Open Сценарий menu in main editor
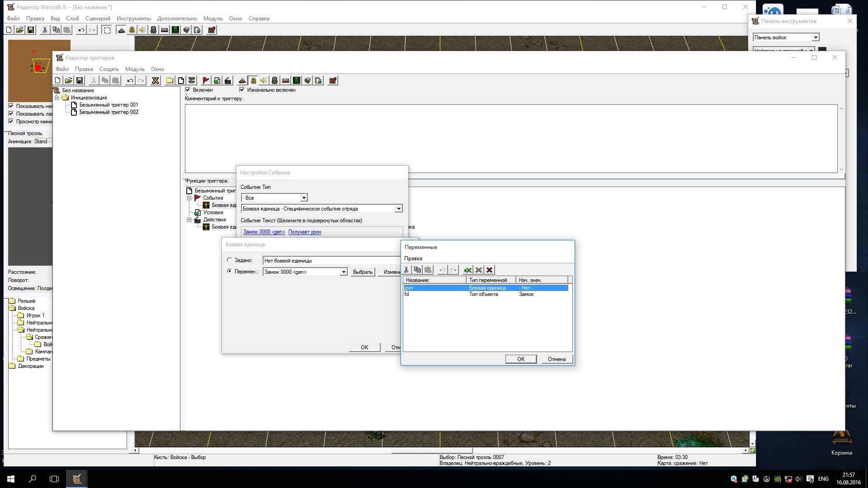The height and width of the screenshot is (488, 868). click(98, 19)
